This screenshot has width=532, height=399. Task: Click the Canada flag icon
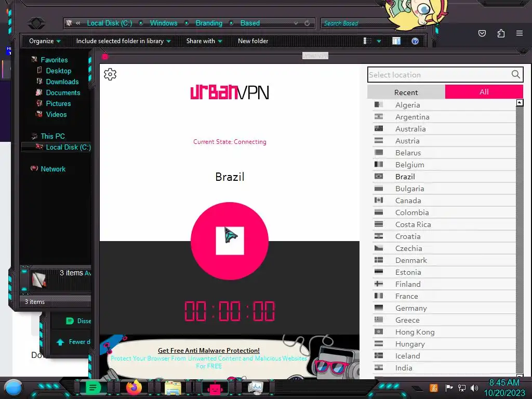(379, 200)
